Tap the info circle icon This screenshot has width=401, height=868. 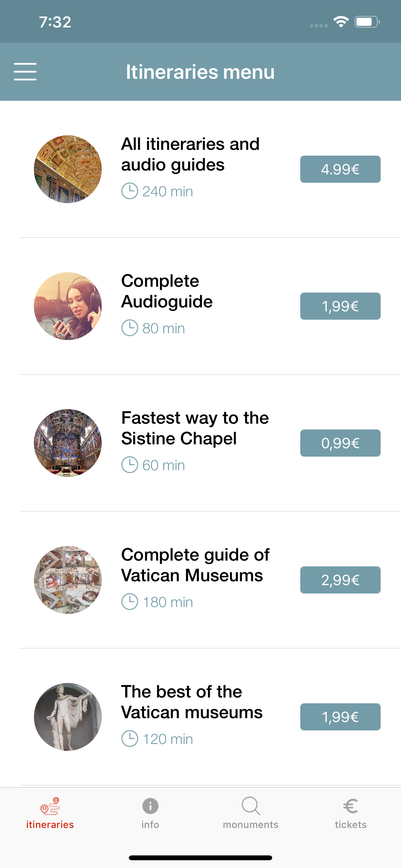point(150,806)
